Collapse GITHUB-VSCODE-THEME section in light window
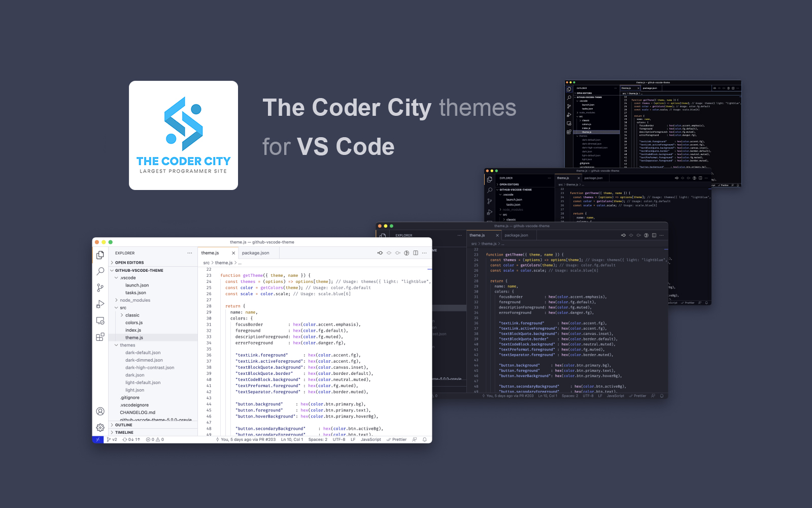Image resolution: width=812 pixels, height=508 pixels. pos(153,270)
